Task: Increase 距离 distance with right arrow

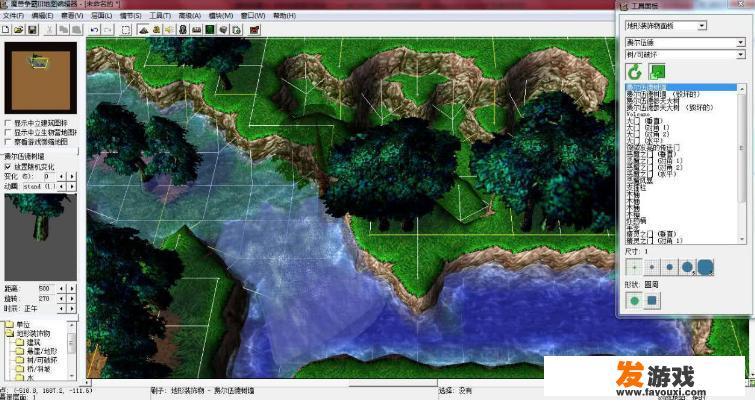Action: click(72, 288)
